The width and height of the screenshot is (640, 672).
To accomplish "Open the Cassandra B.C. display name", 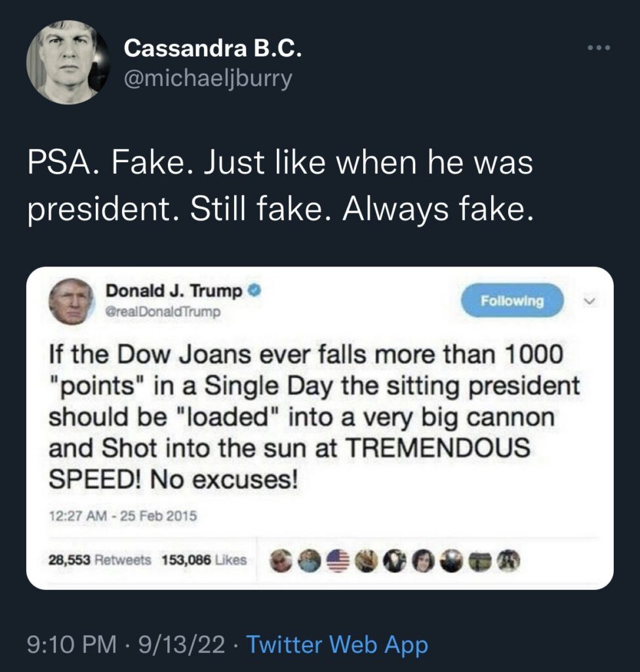I will 213,48.
